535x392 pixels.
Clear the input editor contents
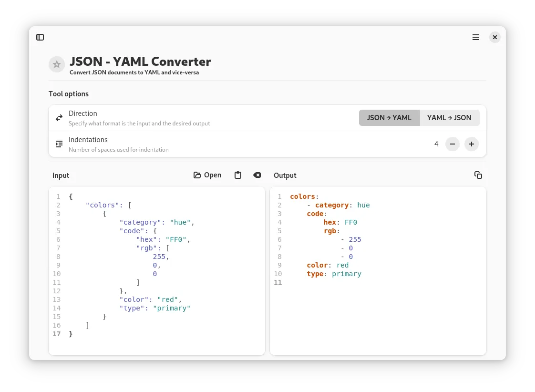257,175
